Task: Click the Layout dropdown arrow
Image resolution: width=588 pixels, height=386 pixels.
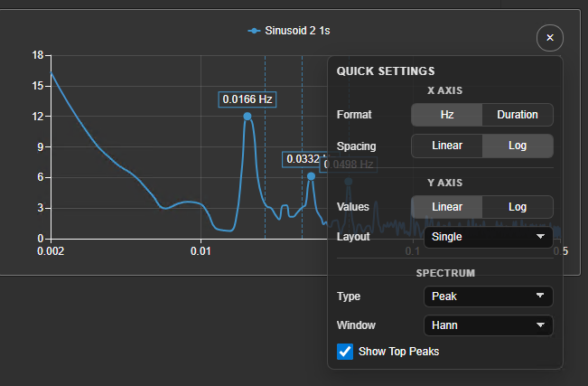Action: point(540,237)
